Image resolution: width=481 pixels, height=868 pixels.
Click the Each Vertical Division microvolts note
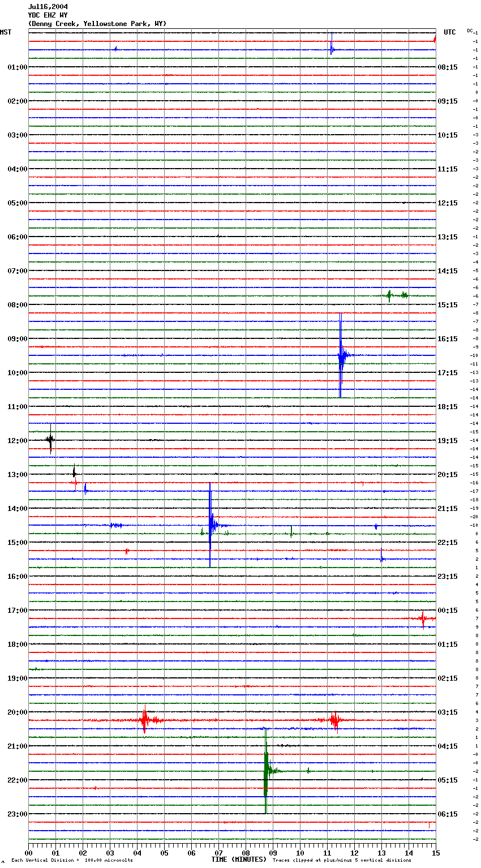coord(72,861)
